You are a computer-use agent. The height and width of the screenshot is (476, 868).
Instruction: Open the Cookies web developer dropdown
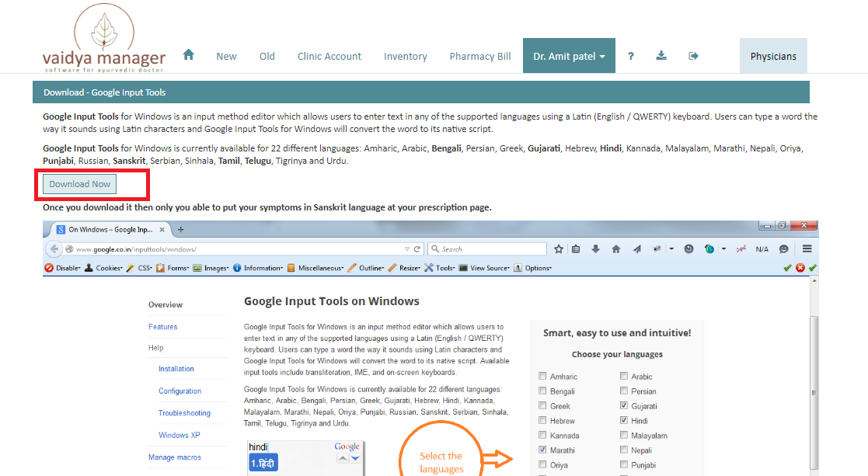tap(103, 268)
